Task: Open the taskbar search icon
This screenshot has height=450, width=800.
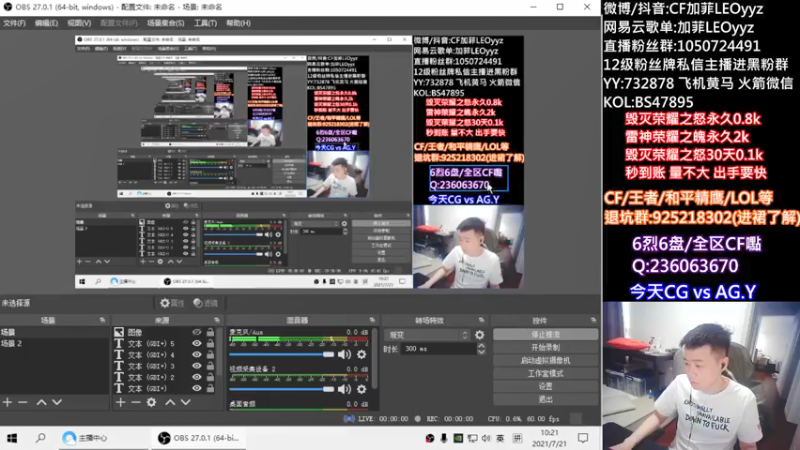Action: pos(40,438)
